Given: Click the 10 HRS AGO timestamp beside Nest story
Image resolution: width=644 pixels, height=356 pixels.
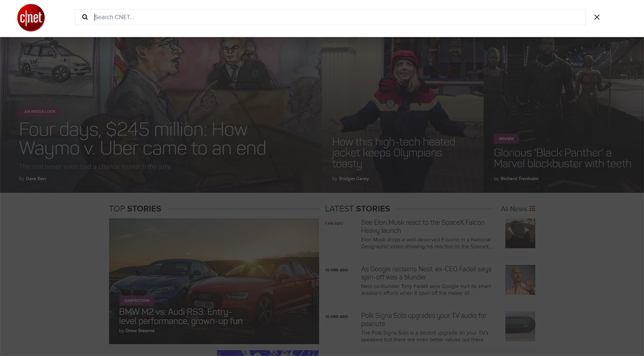Looking at the screenshot, I should click(x=336, y=270).
